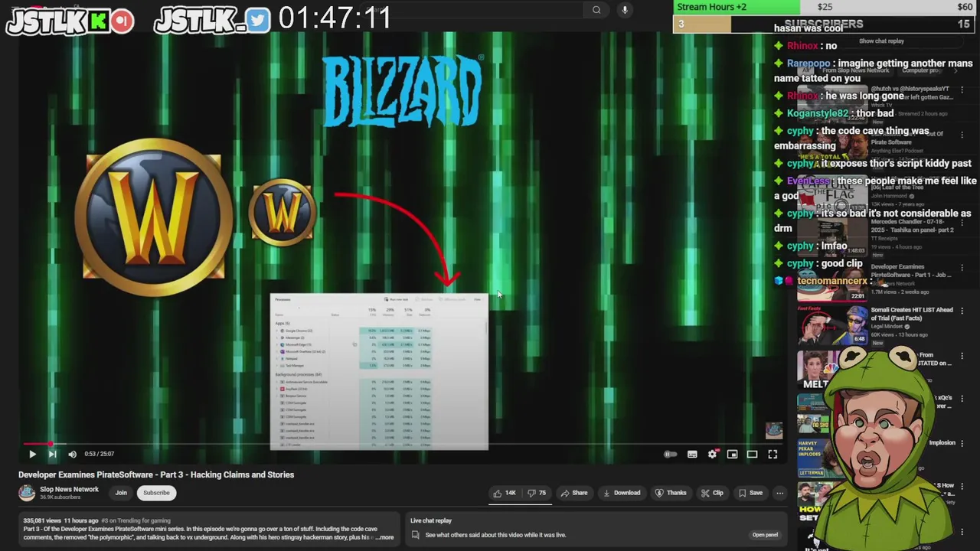Image resolution: width=980 pixels, height=551 pixels.
Task: Click the YouTube search magnifier icon
Action: coord(596,10)
